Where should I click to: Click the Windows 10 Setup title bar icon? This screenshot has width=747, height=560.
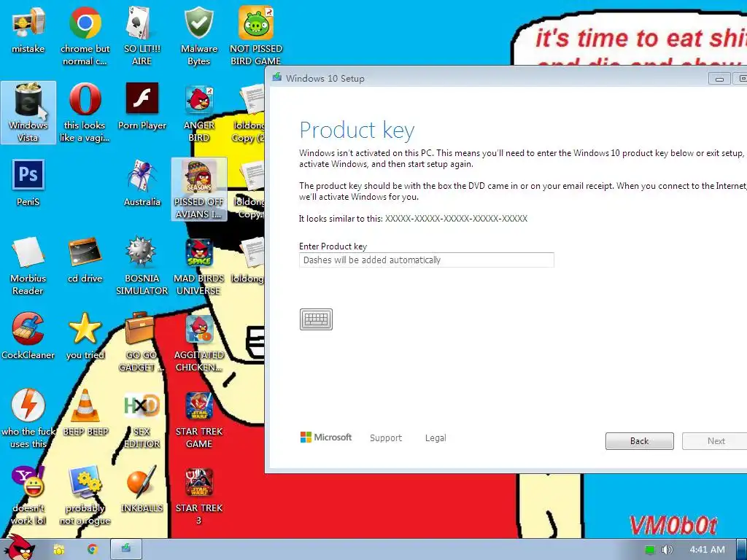[276, 77]
